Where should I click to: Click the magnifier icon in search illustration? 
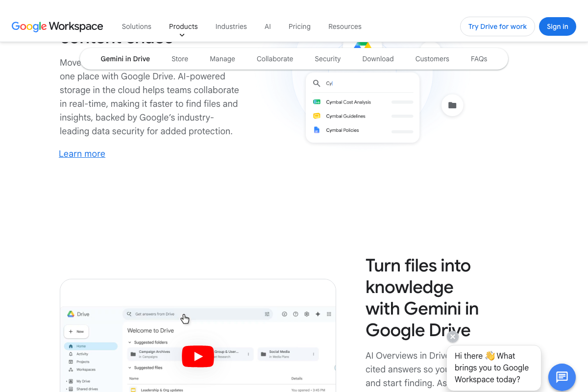click(317, 83)
